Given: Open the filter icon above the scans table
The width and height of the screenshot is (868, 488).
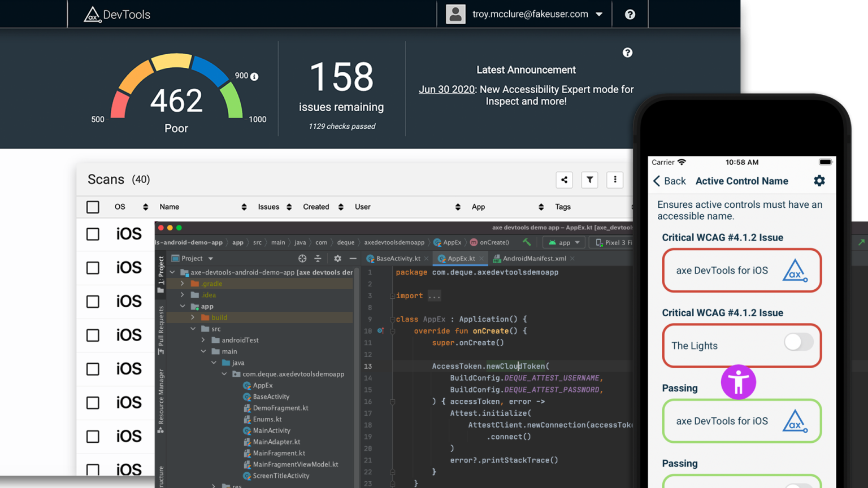Looking at the screenshot, I should (x=589, y=180).
